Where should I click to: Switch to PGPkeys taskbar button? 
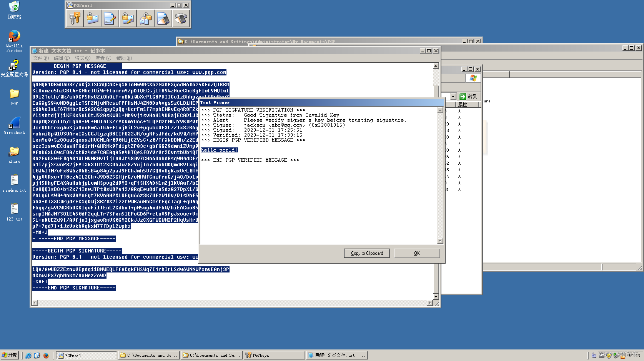[x=274, y=355]
